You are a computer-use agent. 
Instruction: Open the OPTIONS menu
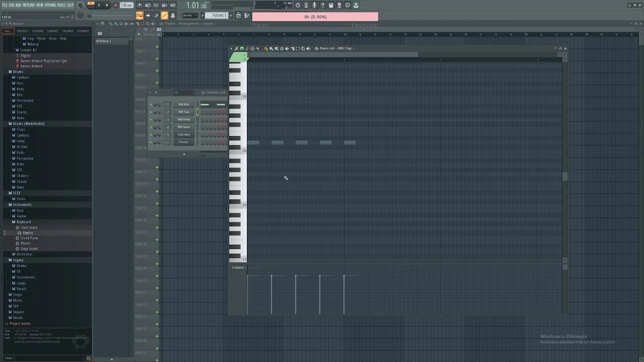tap(50, 5)
